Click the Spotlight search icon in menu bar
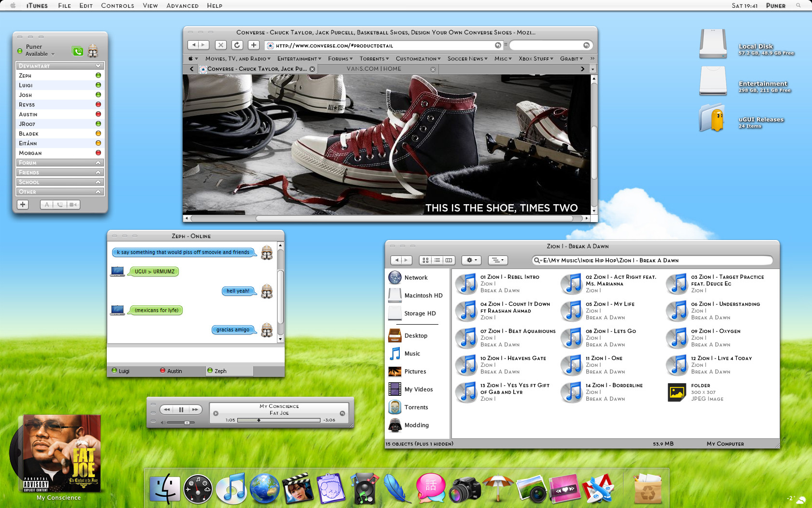The height and width of the screenshot is (508, 812). pyautogui.click(x=798, y=5)
